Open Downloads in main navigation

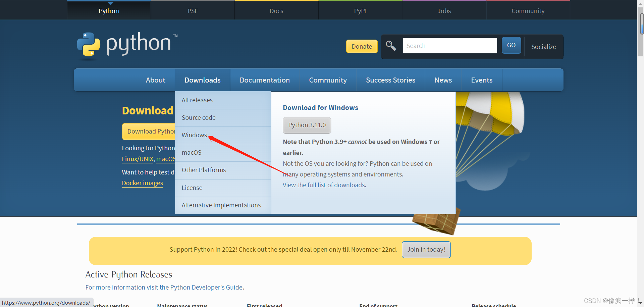tap(203, 80)
